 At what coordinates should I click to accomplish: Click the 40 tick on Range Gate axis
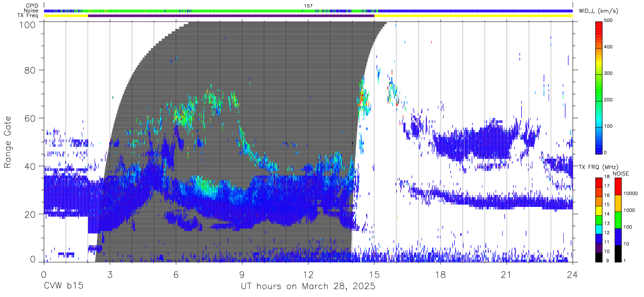coord(31,166)
